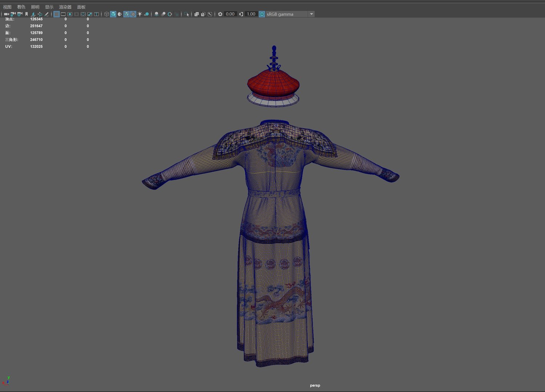Click the 面 count value 125789

36,33
